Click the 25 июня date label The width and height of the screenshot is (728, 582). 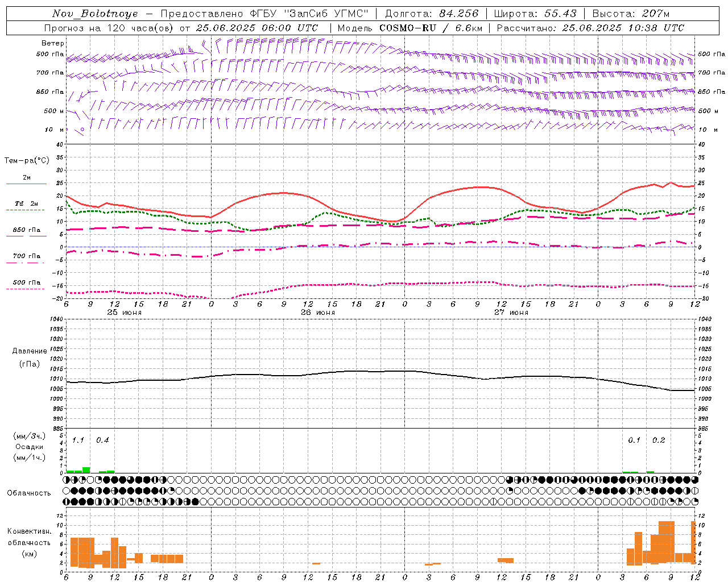(x=125, y=313)
